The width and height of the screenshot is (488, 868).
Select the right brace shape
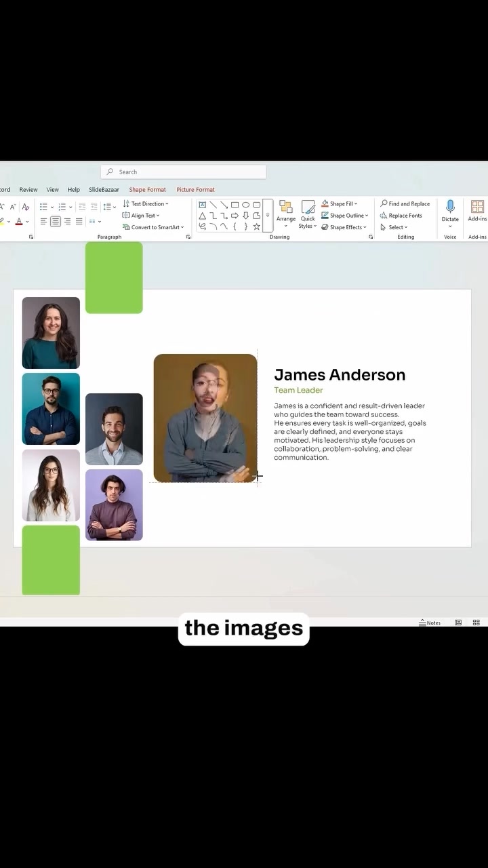[x=245, y=226]
